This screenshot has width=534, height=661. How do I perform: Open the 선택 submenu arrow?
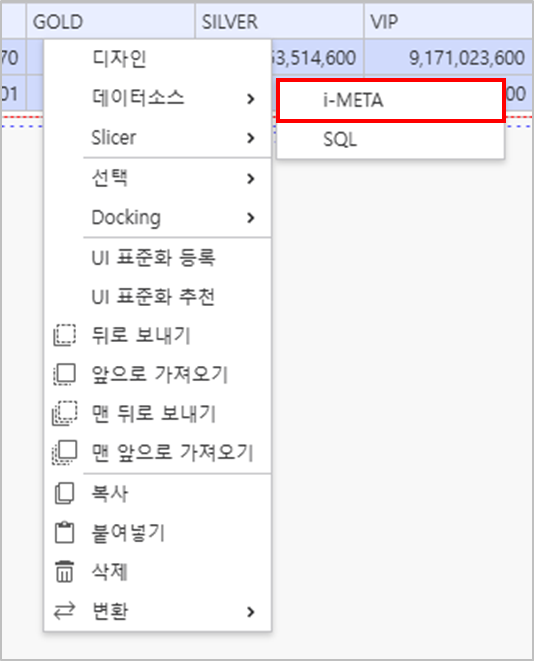(251, 179)
